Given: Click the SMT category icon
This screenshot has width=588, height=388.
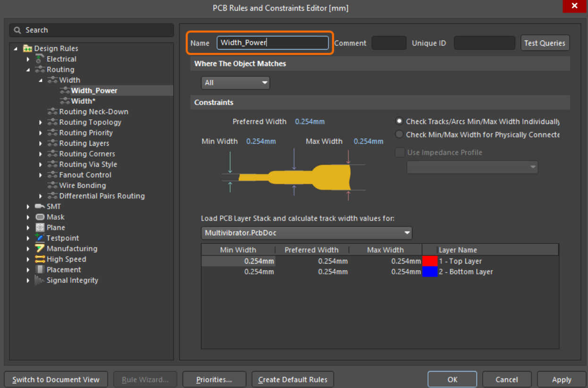Looking at the screenshot, I should 40,206.
